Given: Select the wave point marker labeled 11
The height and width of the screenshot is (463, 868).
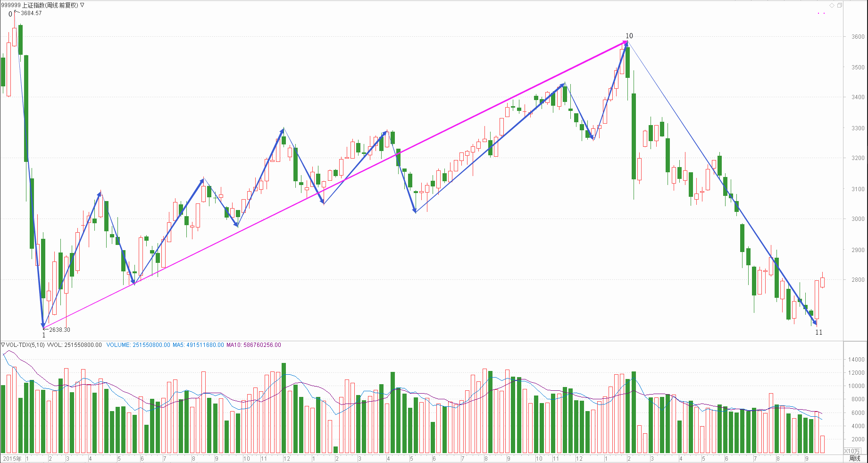Looking at the screenshot, I should [818, 332].
